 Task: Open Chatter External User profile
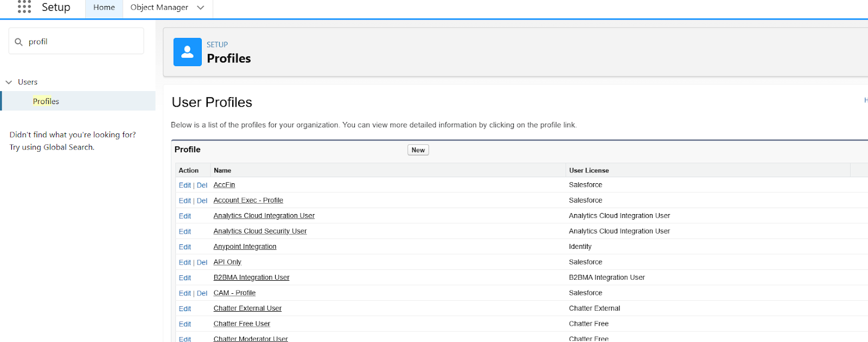coord(247,308)
